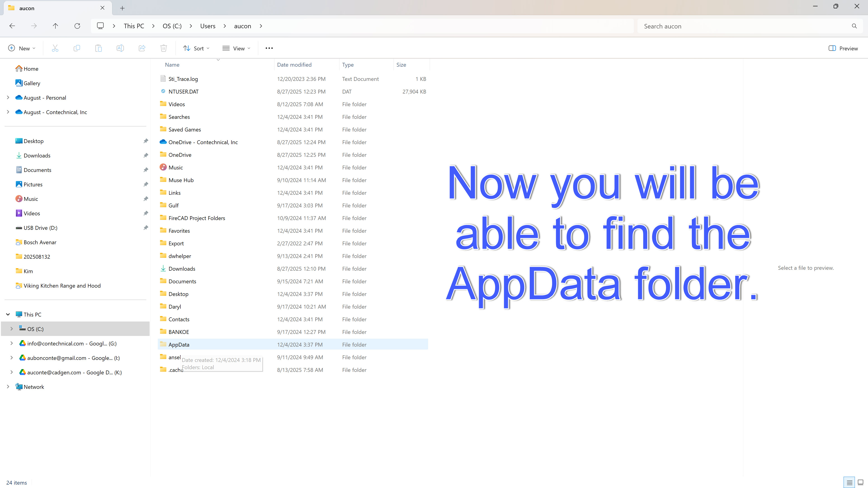Open Home in navigation pane
Screen dimensions: 868x488
27,69
